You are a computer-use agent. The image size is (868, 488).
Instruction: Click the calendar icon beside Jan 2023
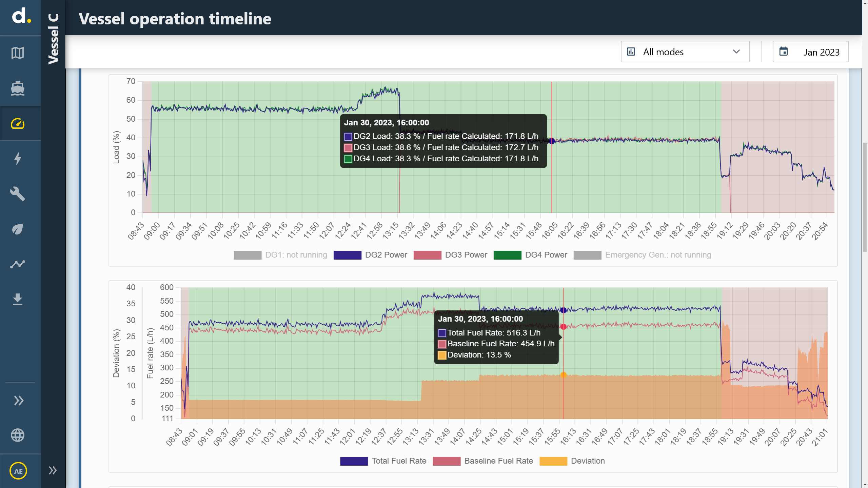tap(783, 52)
